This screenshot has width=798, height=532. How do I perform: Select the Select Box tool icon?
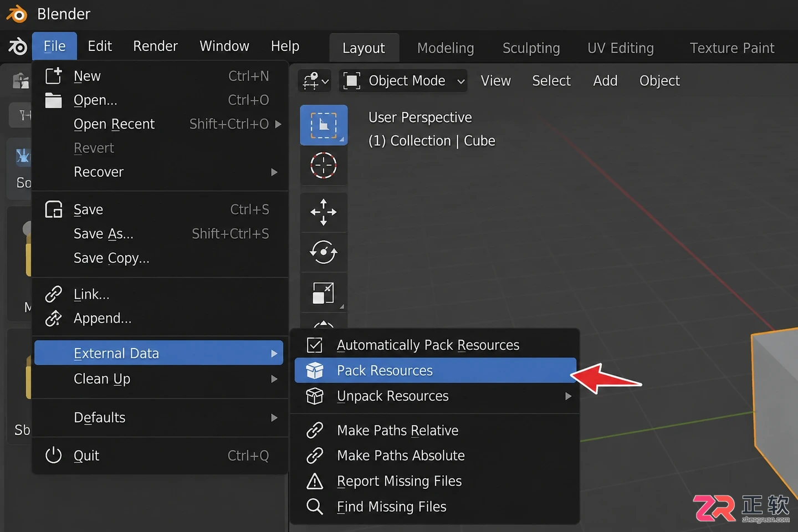point(324,125)
